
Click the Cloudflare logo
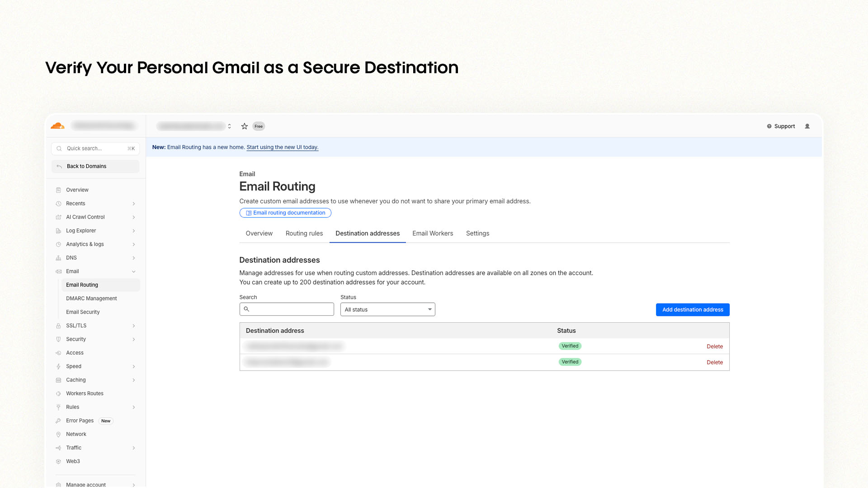pyautogui.click(x=57, y=126)
